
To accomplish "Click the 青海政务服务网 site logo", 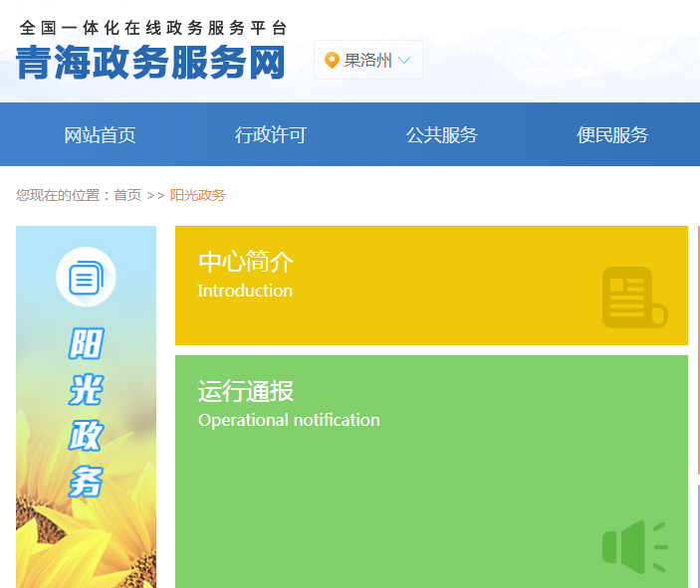I will 150,62.
